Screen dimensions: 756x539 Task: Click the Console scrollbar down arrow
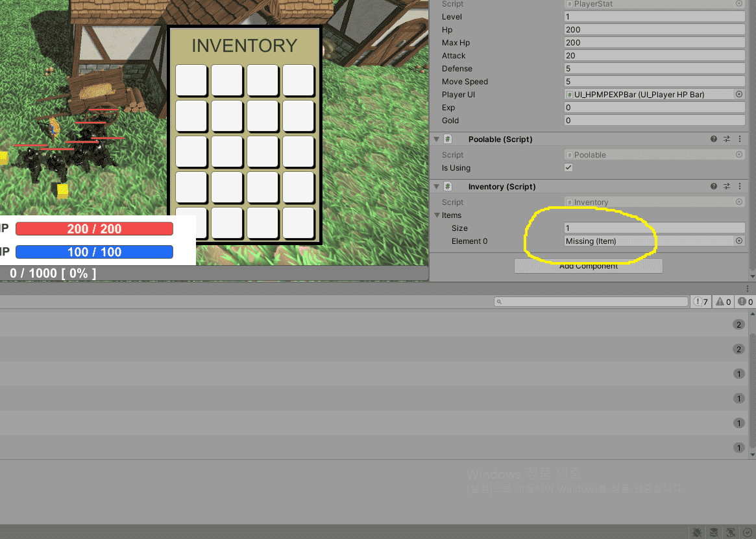[x=752, y=455]
